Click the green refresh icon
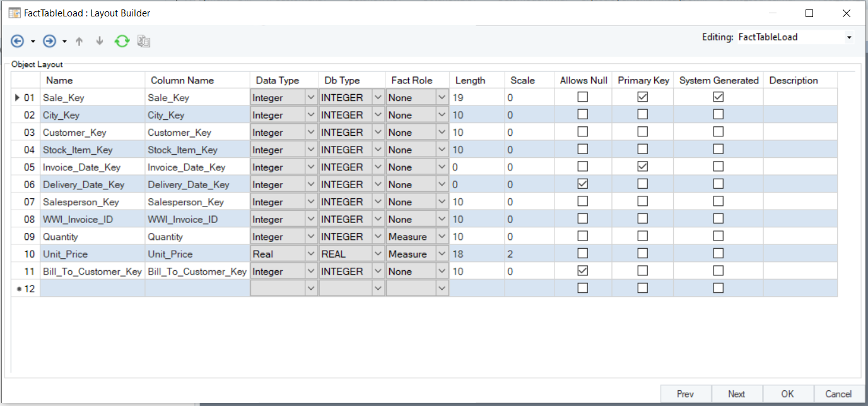 [x=122, y=42]
